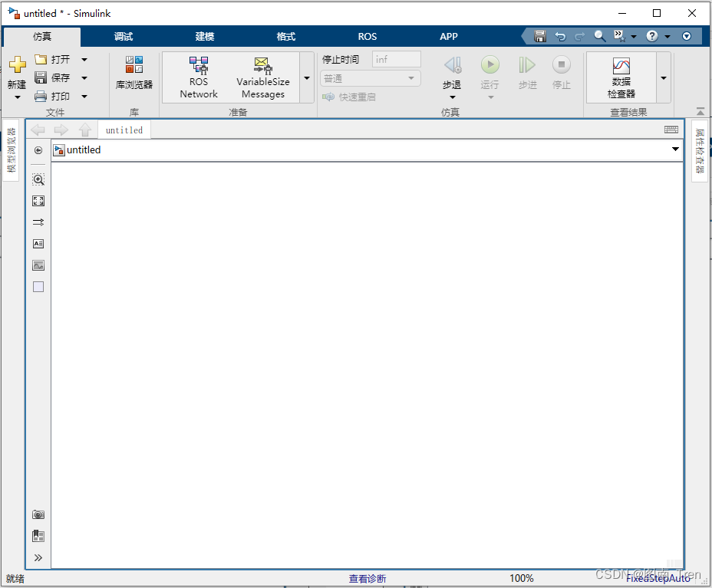Expand the Print dropdown arrow
The width and height of the screenshot is (712, 588).
[84, 96]
